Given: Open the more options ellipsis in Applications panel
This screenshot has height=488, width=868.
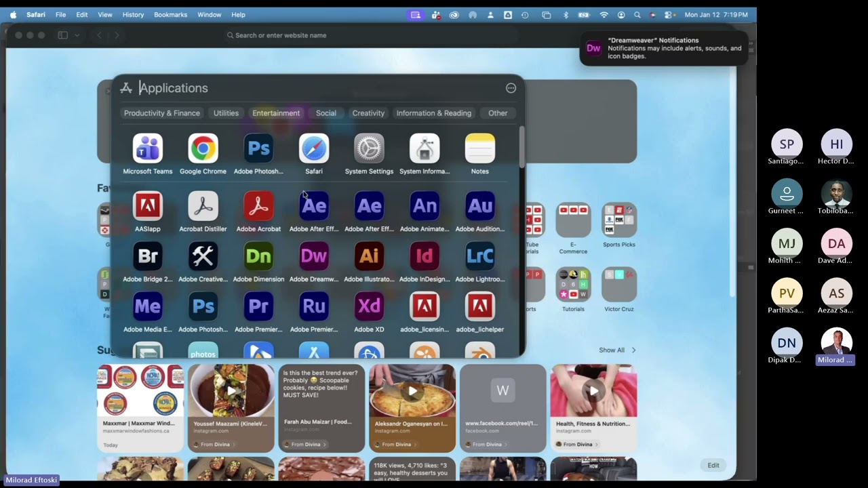Looking at the screenshot, I should (x=511, y=88).
